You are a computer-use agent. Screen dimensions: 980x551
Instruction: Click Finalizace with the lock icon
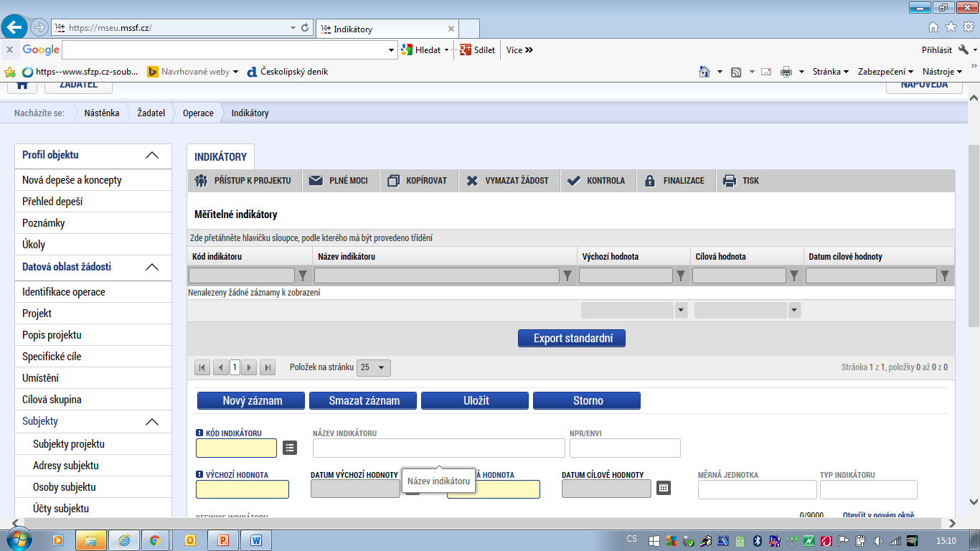point(676,181)
